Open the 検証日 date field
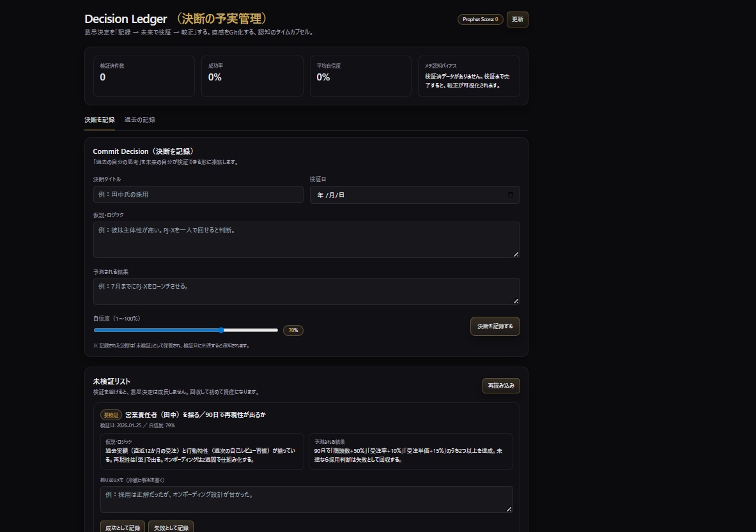Viewport: 756px width, 532px height. [415, 195]
